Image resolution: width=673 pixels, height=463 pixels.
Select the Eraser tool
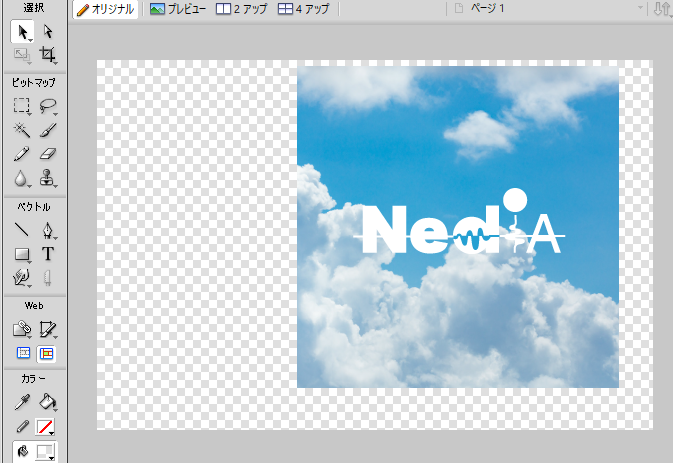pos(47,154)
